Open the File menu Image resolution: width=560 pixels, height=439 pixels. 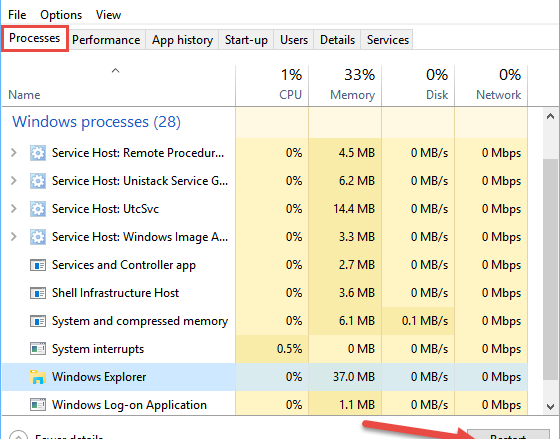[x=17, y=15]
